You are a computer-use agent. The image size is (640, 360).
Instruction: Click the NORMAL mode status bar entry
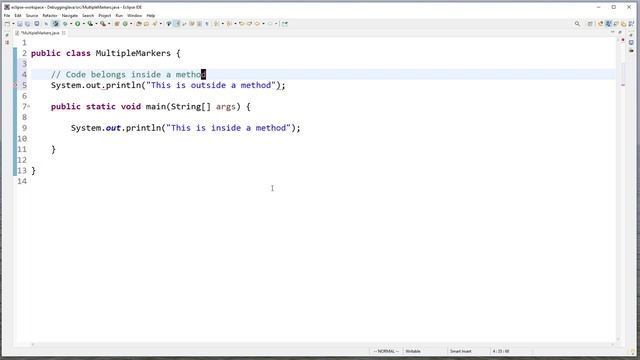(386, 351)
